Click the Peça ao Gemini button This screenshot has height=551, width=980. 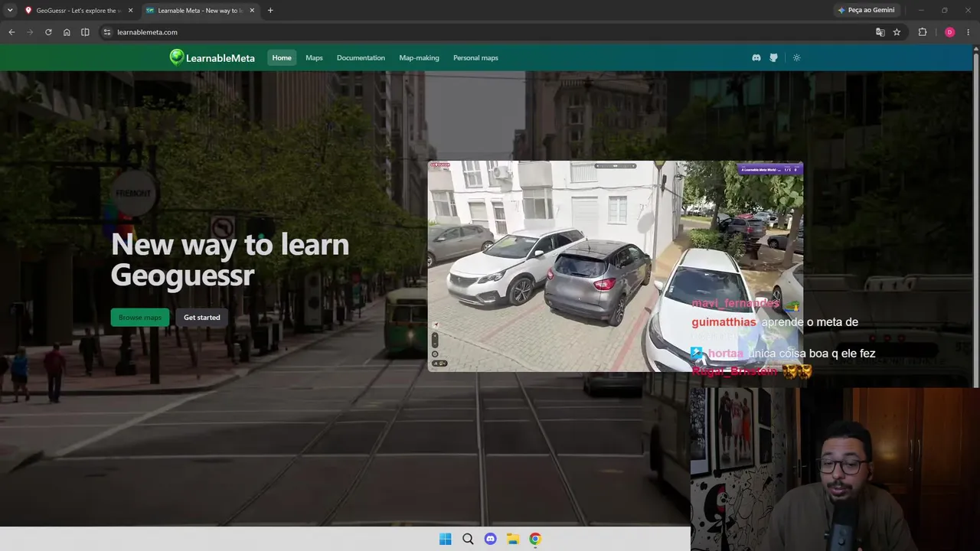pos(867,10)
